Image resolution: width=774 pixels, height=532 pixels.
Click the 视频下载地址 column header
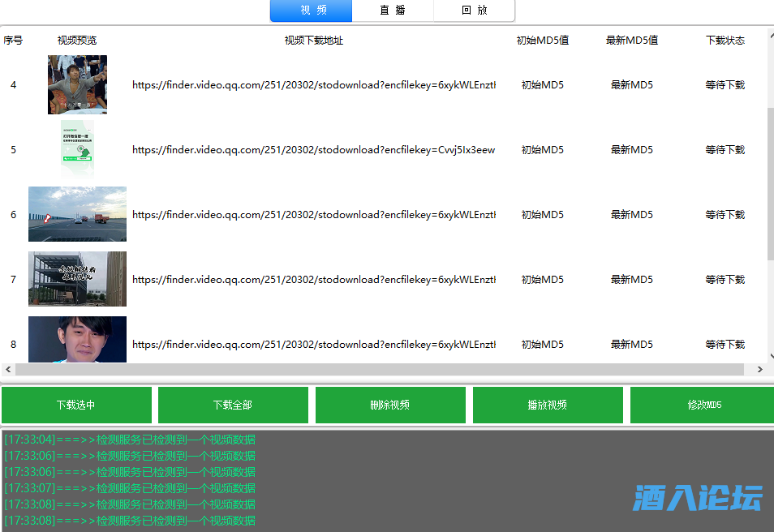(x=313, y=39)
